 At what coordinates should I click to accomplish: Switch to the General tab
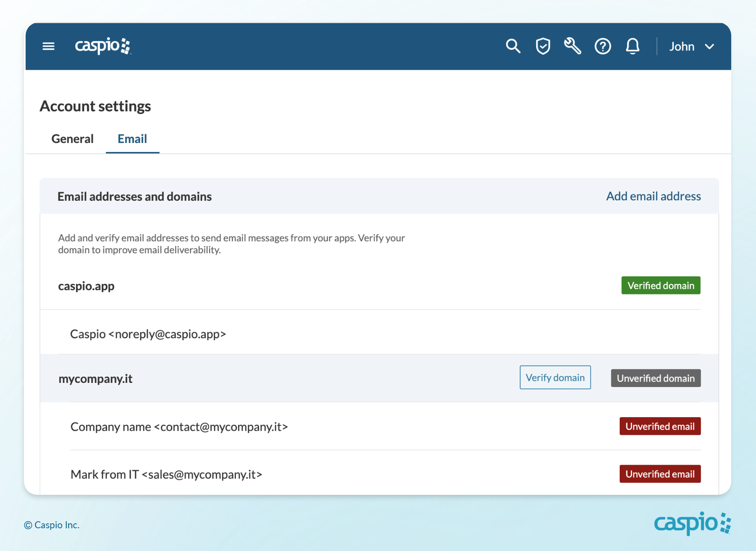72,139
